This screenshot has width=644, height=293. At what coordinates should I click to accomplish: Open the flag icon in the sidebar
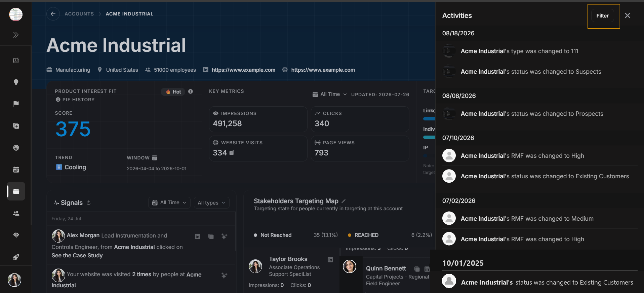(16, 104)
